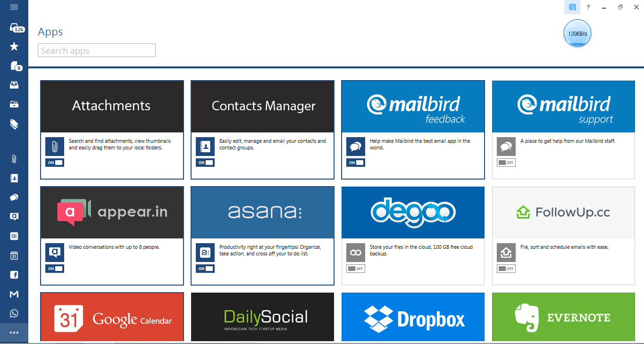This screenshot has width=644, height=344.
Task: Click the FollowUp.cc banner image
Action: point(563,213)
